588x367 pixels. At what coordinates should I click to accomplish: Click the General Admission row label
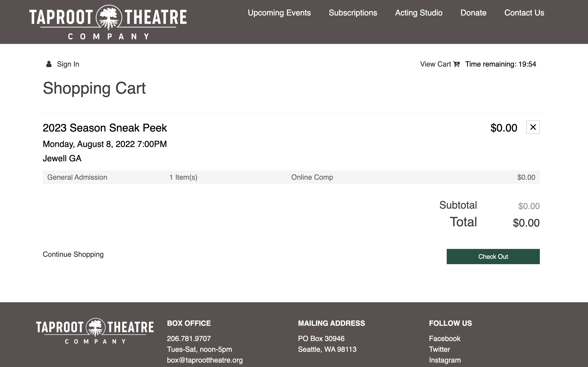click(77, 177)
